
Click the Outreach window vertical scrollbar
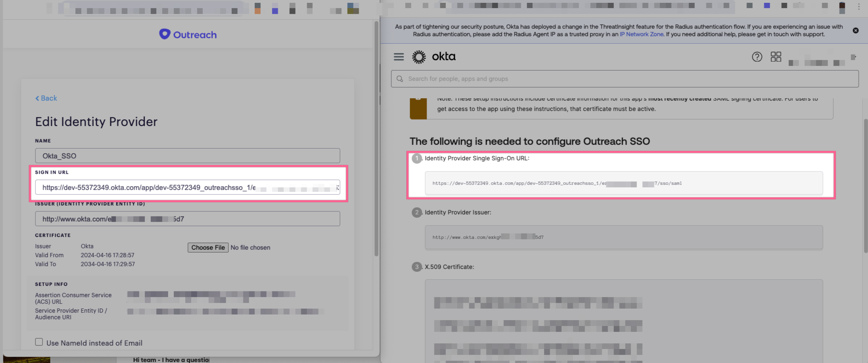(x=376, y=139)
